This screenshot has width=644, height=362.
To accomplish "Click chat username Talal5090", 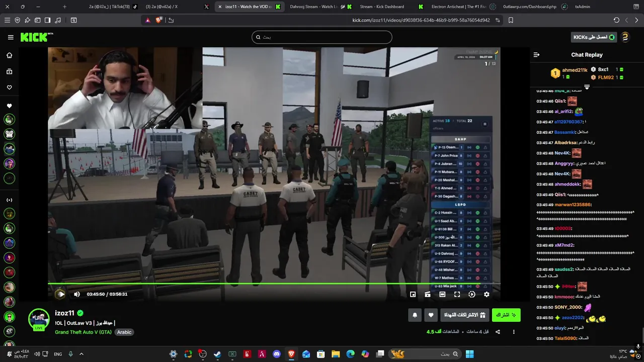I will pos(565,338).
